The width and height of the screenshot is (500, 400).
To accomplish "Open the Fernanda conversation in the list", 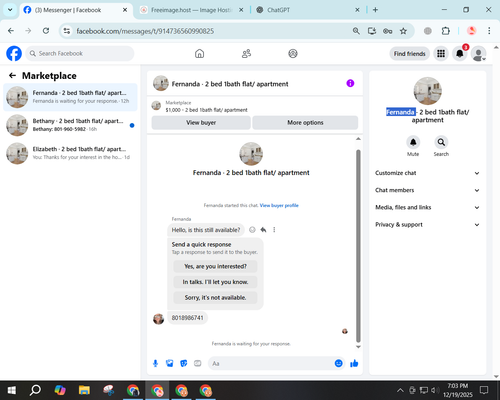I will point(70,97).
